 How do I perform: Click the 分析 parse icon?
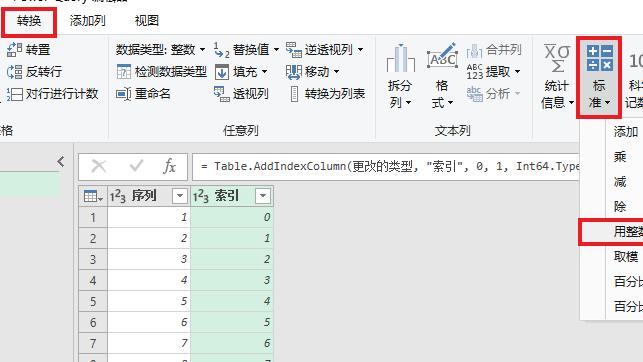[474, 94]
